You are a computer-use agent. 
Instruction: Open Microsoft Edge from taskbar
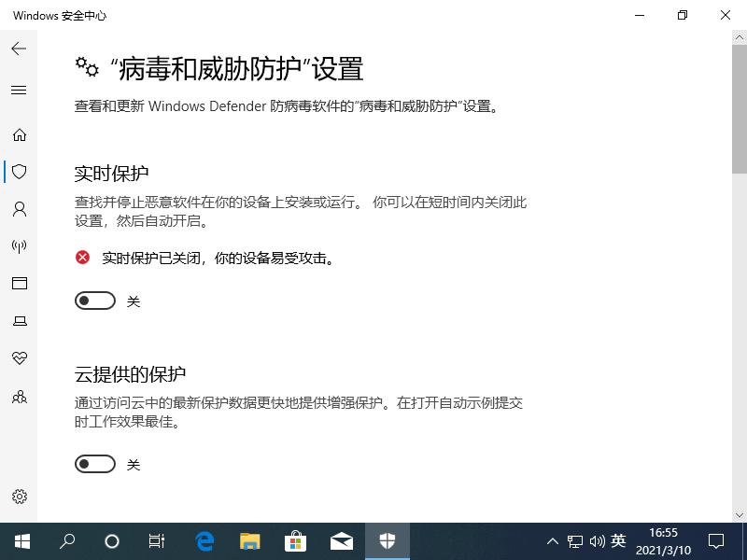[204, 540]
